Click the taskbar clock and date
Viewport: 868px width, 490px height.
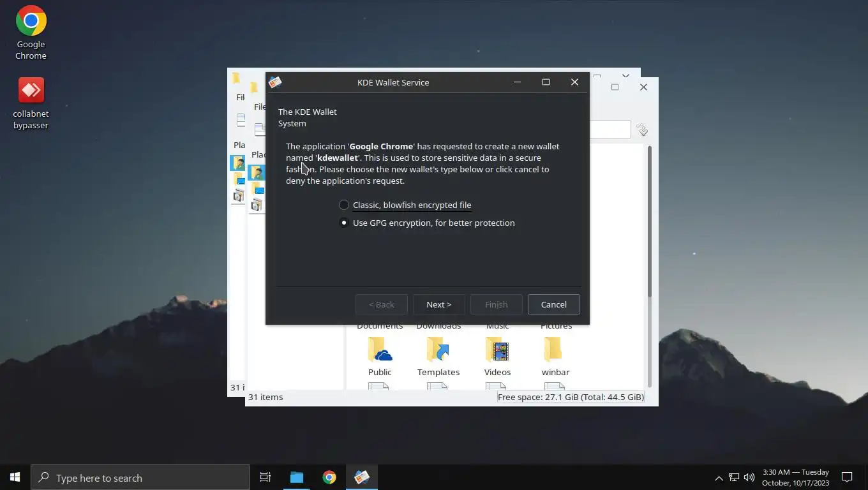795,477
